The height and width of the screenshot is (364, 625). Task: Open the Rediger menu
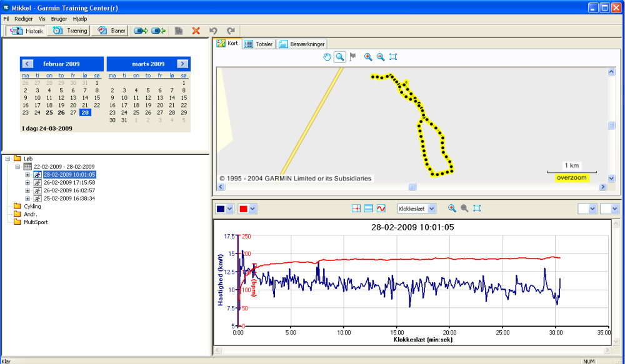pyautogui.click(x=23, y=19)
